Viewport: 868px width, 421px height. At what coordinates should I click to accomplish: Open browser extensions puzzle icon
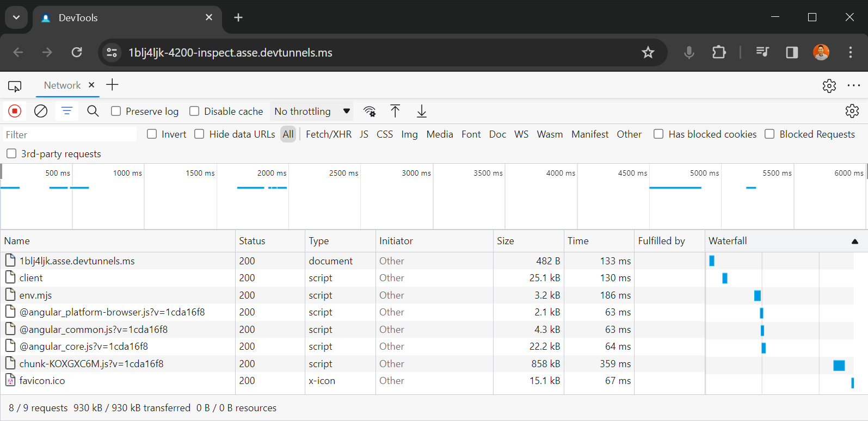pyautogui.click(x=719, y=52)
